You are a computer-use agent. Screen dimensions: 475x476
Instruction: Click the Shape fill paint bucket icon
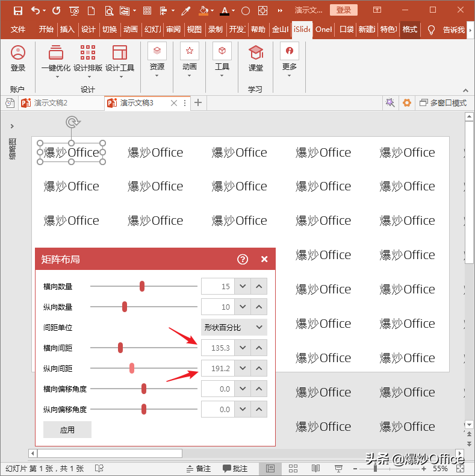pyautogui.click(x=203, y=11)
